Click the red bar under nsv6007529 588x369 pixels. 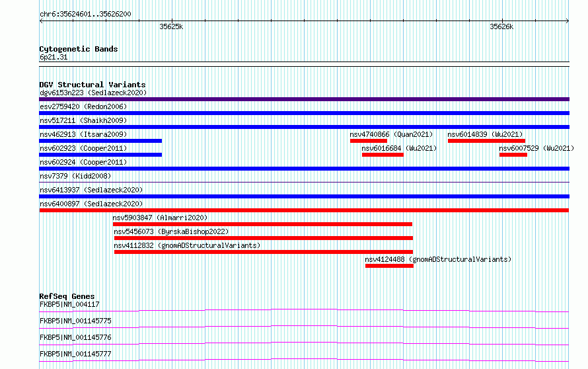click(513, 155)
